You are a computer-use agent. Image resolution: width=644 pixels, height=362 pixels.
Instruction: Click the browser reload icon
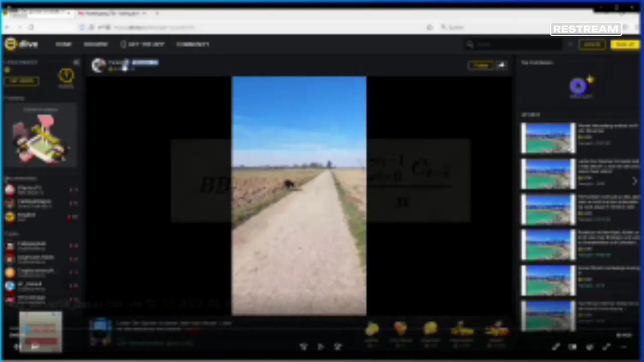[31, 27]
